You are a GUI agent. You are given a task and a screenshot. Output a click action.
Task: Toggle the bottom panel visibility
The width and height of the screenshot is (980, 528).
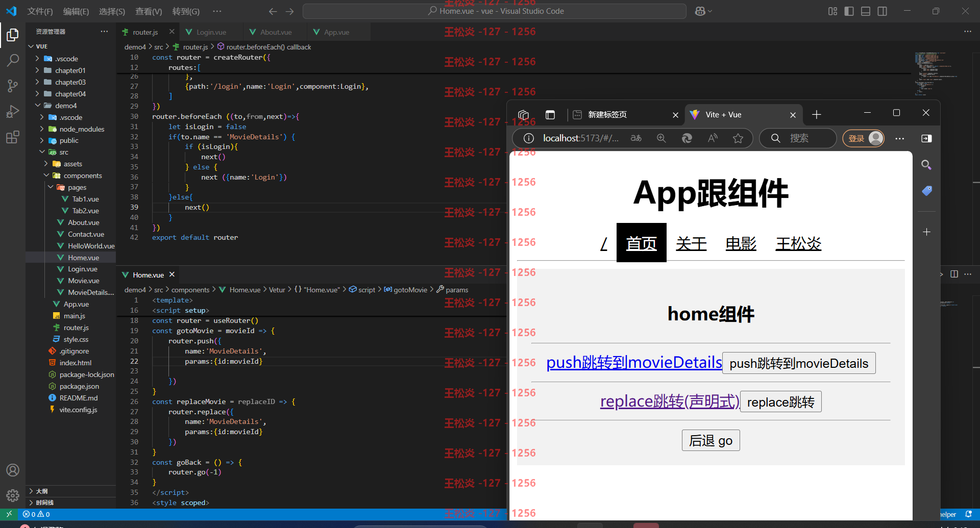pos(866,11)
